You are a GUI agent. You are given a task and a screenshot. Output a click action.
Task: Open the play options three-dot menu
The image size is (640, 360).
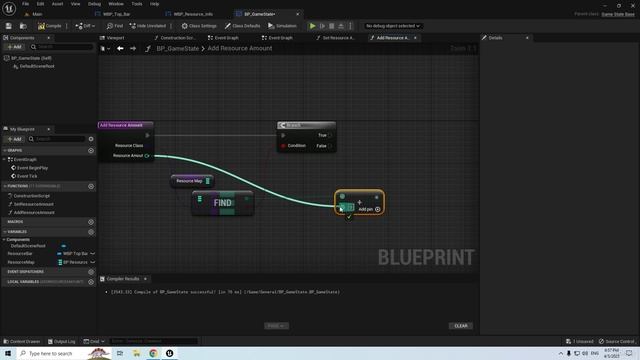[350, 26]
